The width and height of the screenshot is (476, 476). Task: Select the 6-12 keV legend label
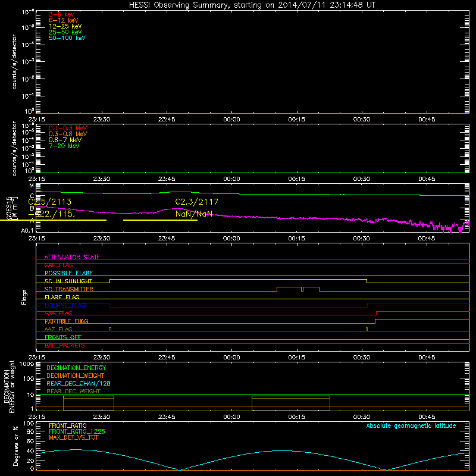click(64, 20)
